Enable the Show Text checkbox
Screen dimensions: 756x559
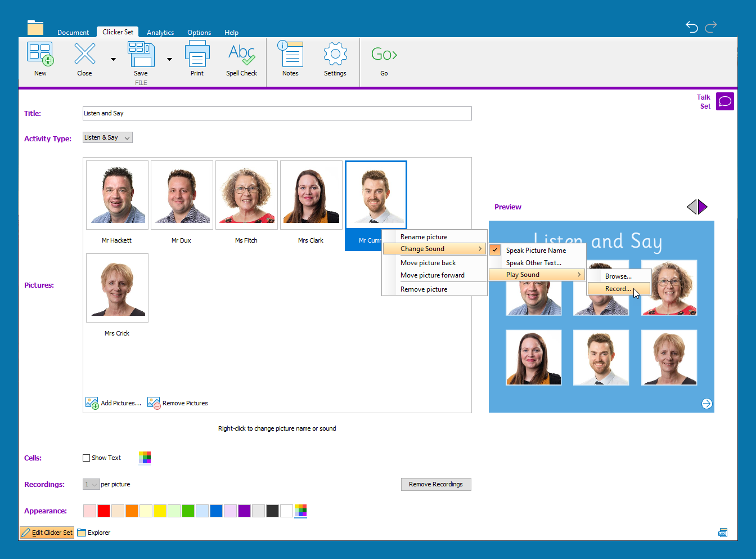pyautogui.click(x=87, y=458)
